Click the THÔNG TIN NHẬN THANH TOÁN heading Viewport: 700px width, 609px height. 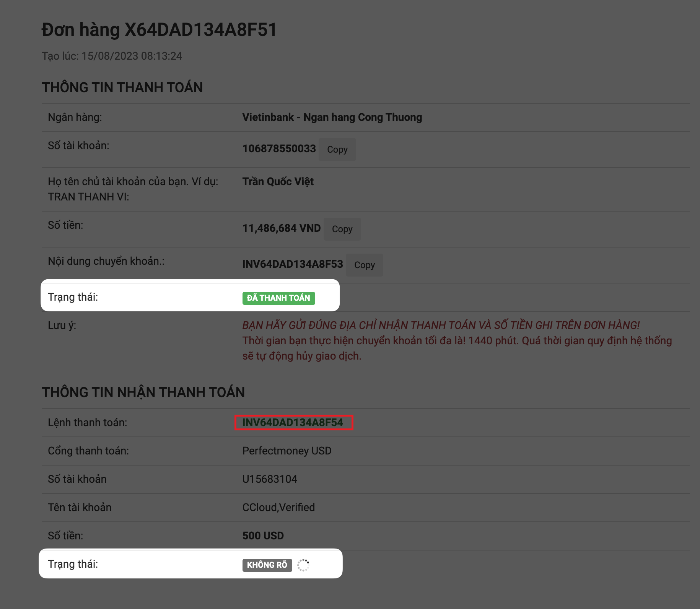pyautogui.click(x=143, y=392)
